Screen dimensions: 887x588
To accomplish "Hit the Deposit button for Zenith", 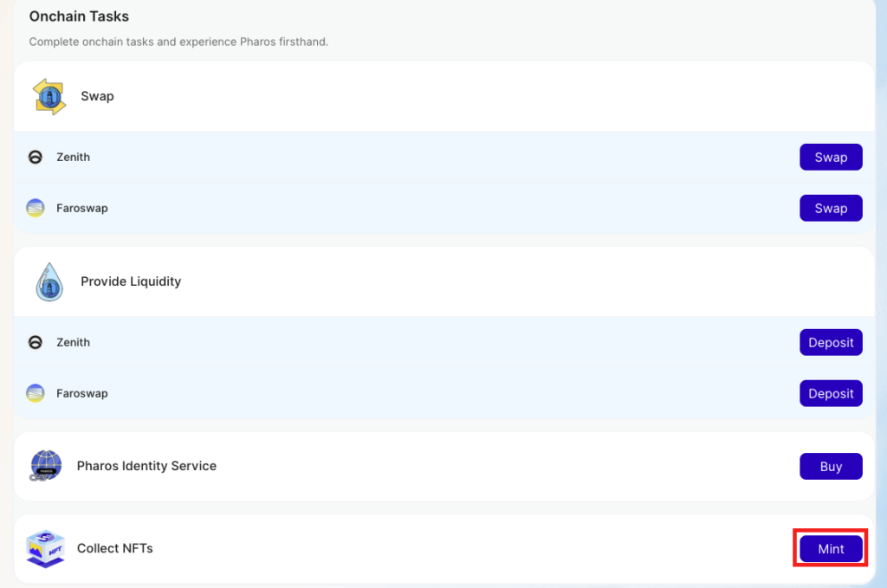I will 831,343.
